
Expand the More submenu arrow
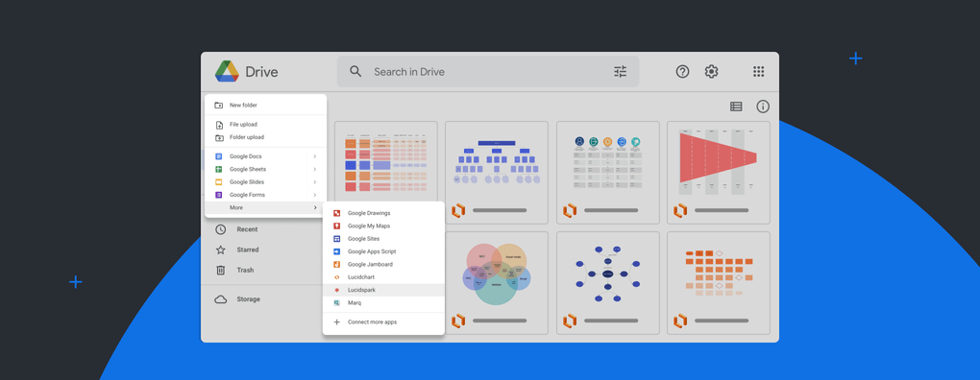coord(315,208)
